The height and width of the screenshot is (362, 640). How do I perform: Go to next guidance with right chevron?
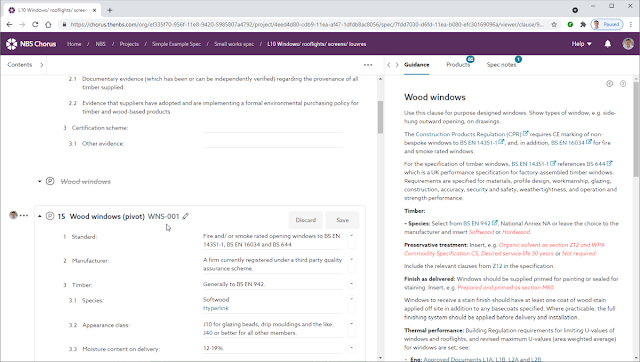397,65
